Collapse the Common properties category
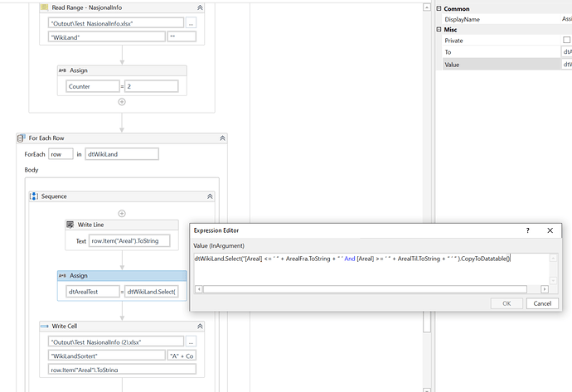 pyautogui.click(x=439, y=8)
